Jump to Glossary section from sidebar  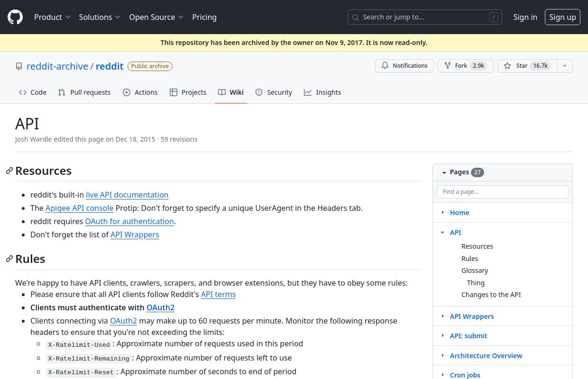pos(475,271)
